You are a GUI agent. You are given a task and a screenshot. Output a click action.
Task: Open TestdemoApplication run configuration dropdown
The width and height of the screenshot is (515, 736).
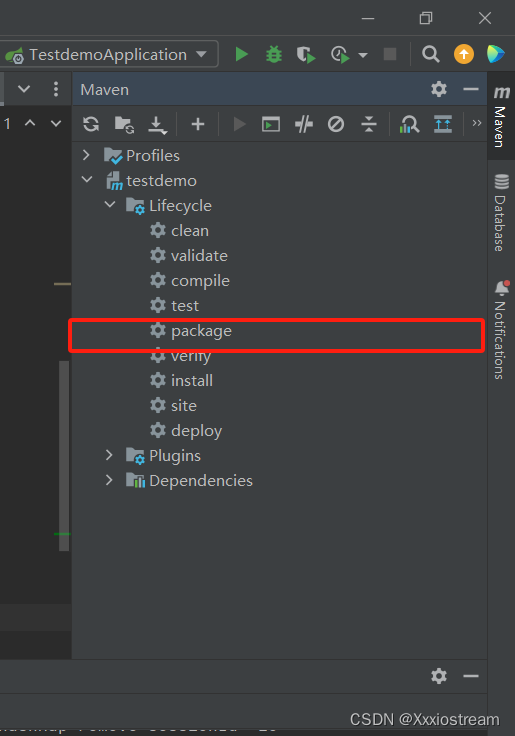pyautogui.click(x=109, y=54)
